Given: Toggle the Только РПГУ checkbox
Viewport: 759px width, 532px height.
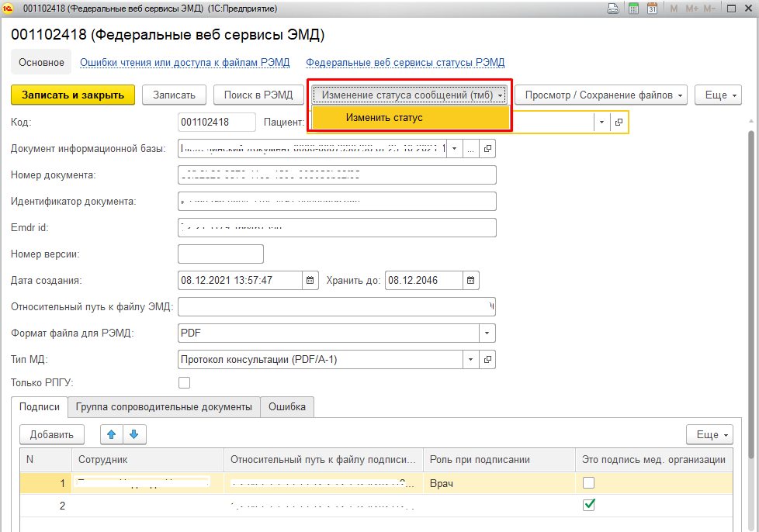Looking at the screenshot, I should coord(184,382).
